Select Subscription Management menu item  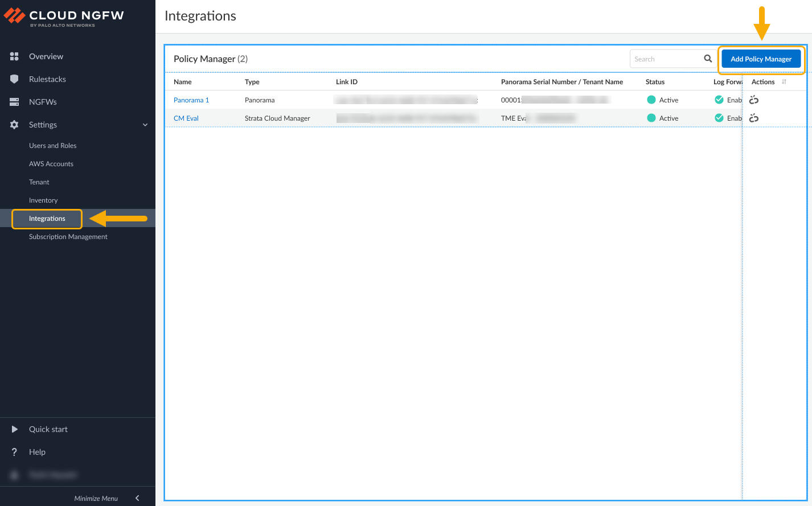68,237
